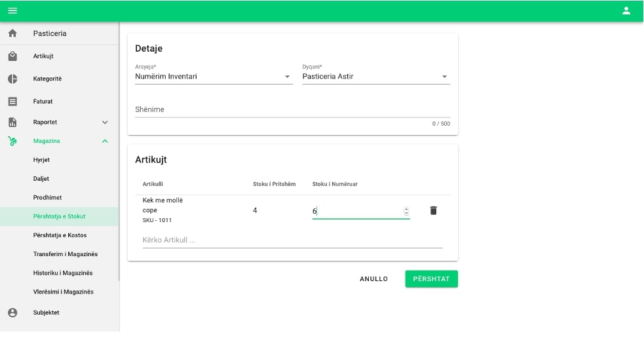Viewport: 644px width, 346px height.
Task: Click the Faturat receipt icon
Action: [x=12, y=102]
